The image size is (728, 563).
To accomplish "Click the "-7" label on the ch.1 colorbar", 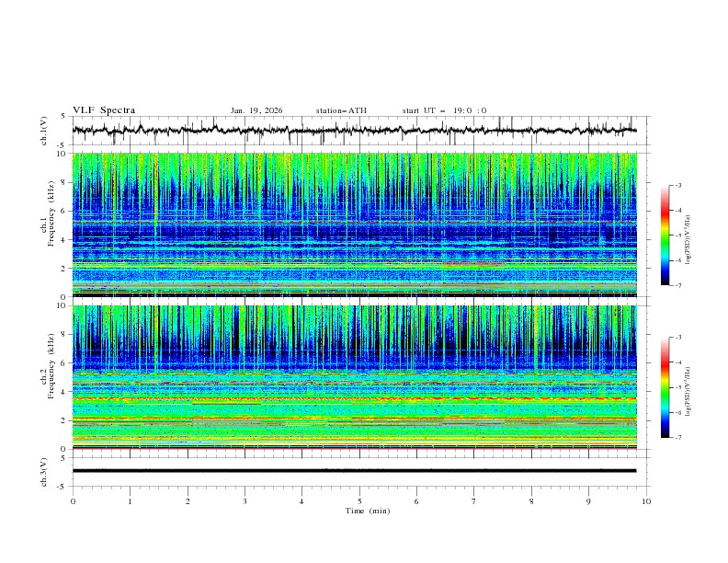I will click(677, 286).
